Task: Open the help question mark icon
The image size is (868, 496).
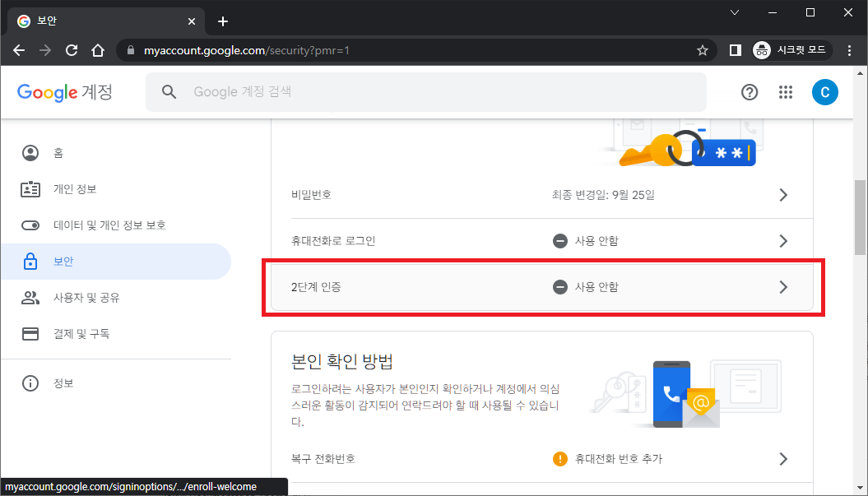Action: (750, 92)
